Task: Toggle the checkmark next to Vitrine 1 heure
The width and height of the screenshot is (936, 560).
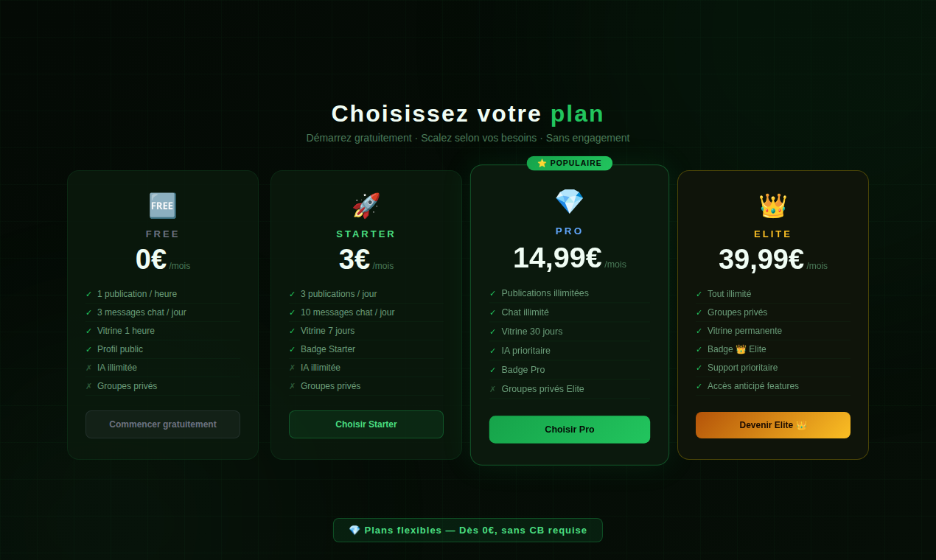Action: pos(89,330)
